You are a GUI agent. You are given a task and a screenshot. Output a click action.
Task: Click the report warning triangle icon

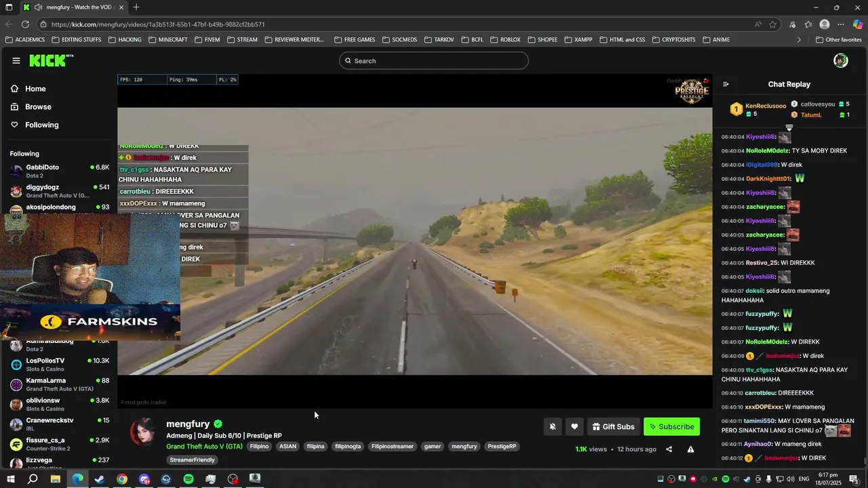(690, 449)
